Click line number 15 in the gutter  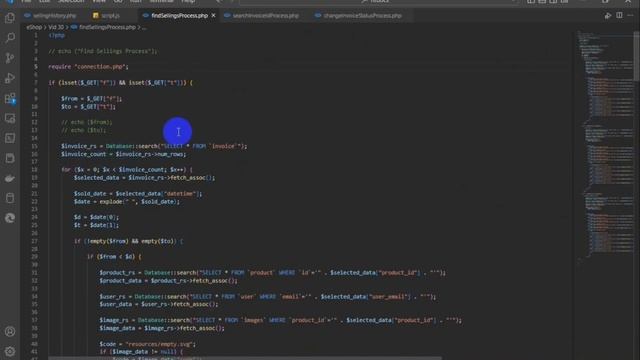pos(35,146)
